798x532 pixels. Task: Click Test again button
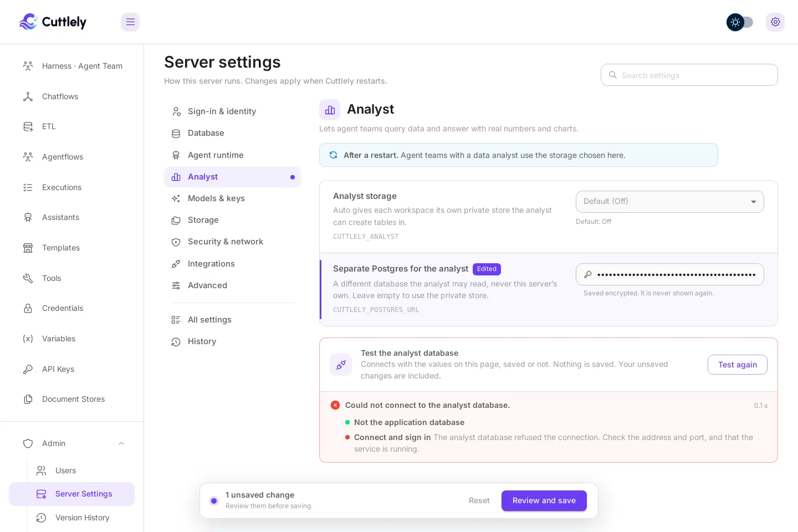(738, 365)
